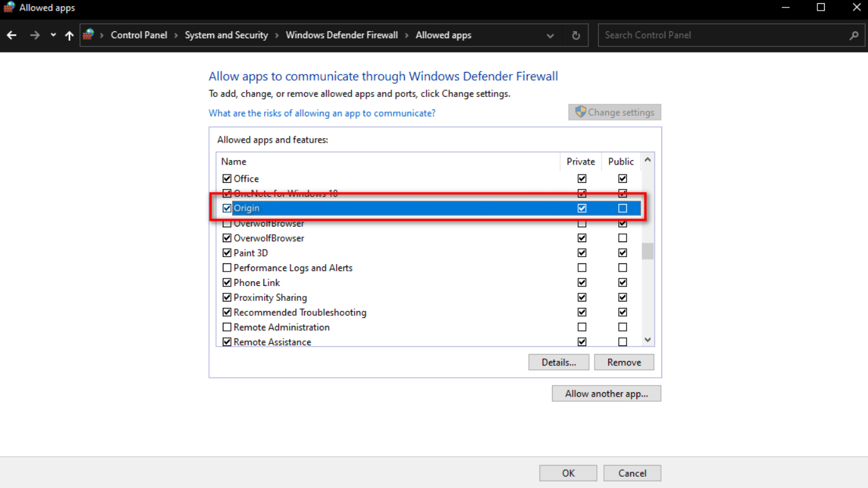Image resolution: width=868 pixels, height=488 pixels.
Task: Click the up-one-level arrow icon
Action: (x=69, y=35)
